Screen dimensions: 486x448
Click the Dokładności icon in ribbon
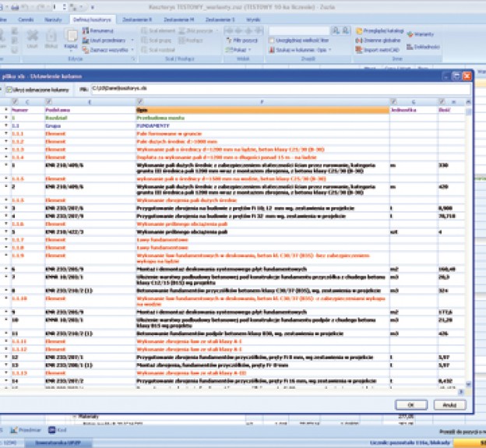click(420, 45)
